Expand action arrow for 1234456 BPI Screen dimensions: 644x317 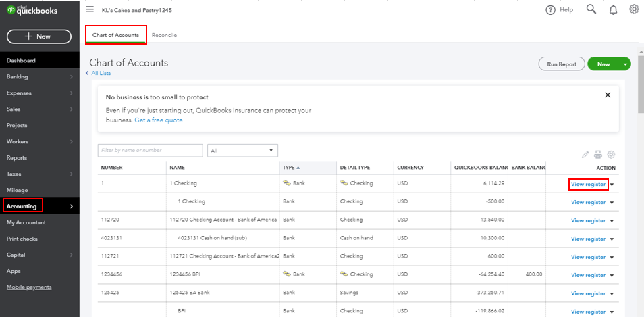[612, 276]
